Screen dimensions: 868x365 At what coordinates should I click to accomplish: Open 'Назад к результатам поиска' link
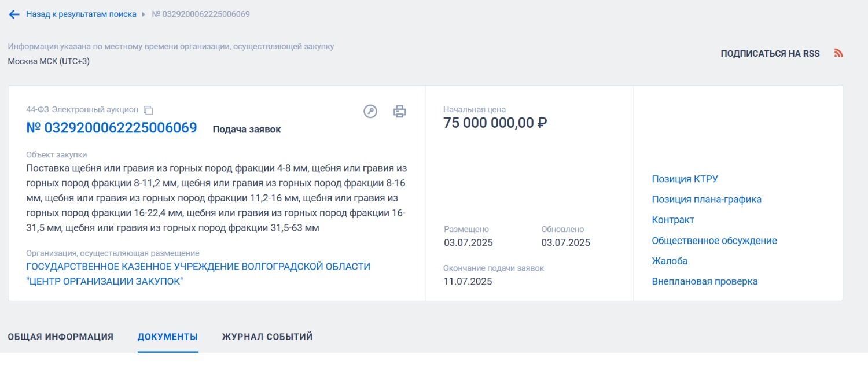81,14
